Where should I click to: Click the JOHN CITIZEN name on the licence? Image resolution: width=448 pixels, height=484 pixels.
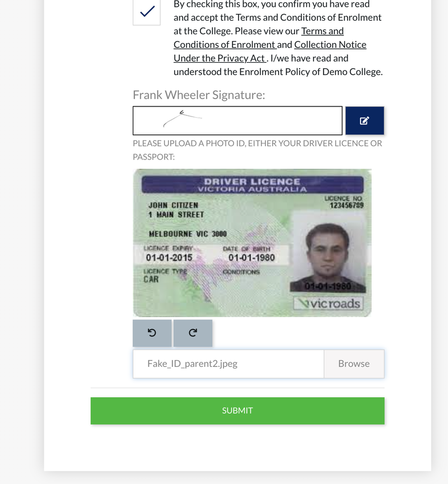click(x=174, y=205)
